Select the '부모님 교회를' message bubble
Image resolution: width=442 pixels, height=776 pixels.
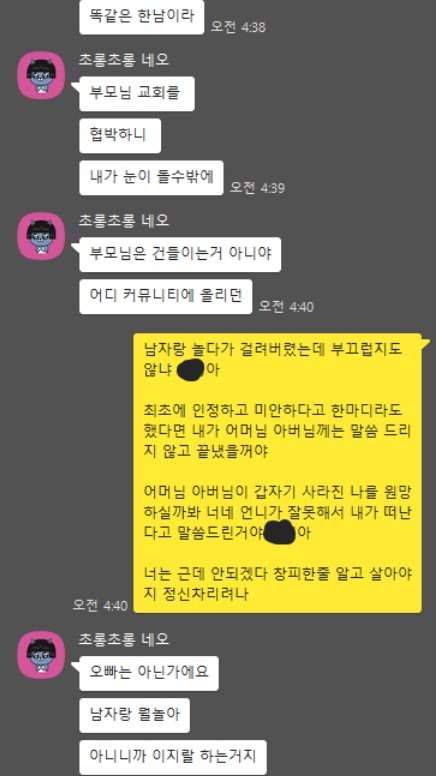click(135, 94)
